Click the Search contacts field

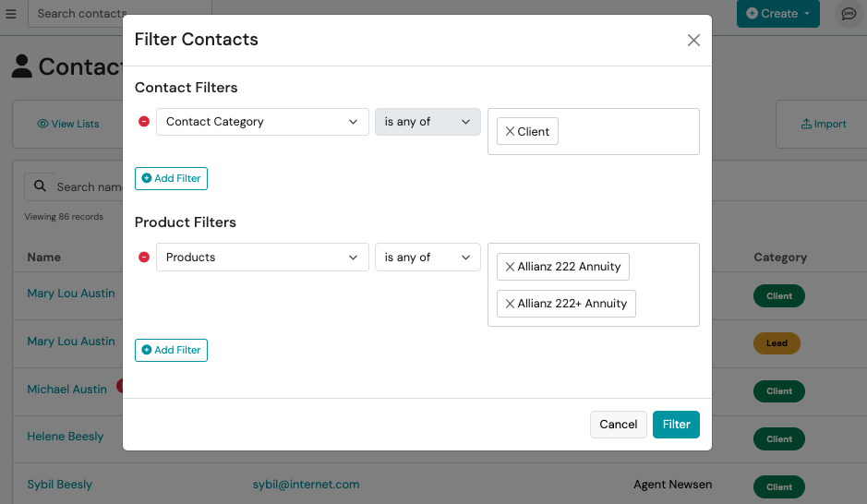(119, 14)
